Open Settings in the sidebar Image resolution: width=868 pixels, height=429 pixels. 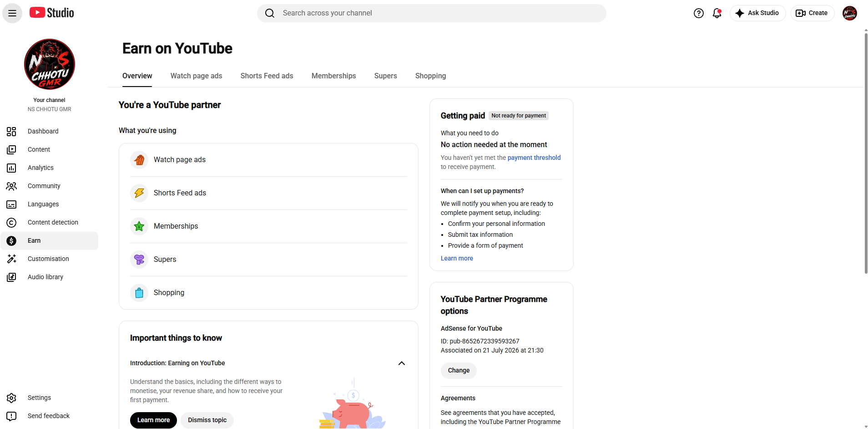(x=49, y=398)
